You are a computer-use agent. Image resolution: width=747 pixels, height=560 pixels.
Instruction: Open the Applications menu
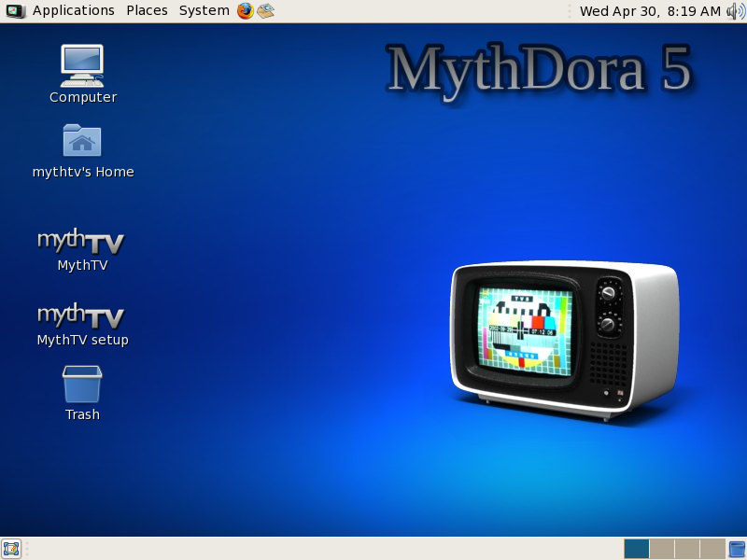click(74, 10)
